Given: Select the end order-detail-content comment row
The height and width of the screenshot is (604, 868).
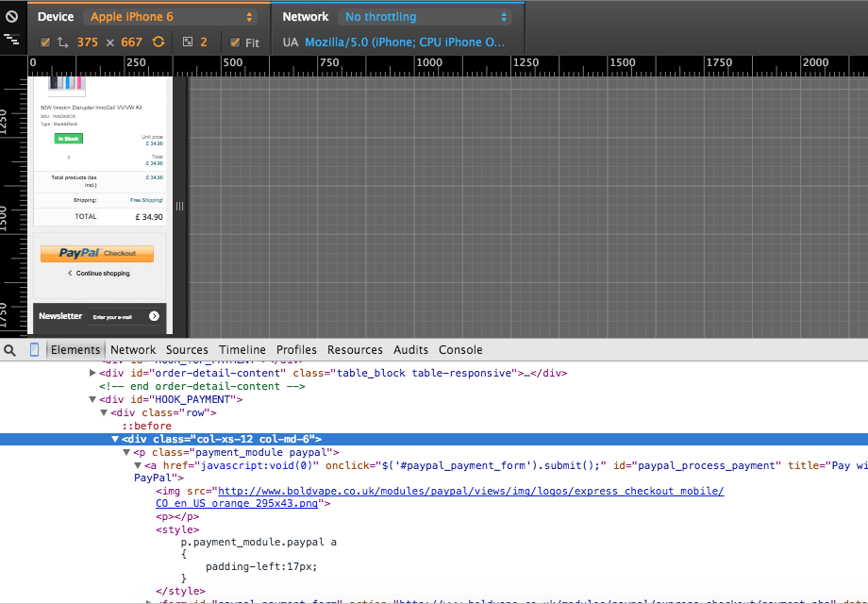Looking at the screenshot, I should tap(202, 386).
